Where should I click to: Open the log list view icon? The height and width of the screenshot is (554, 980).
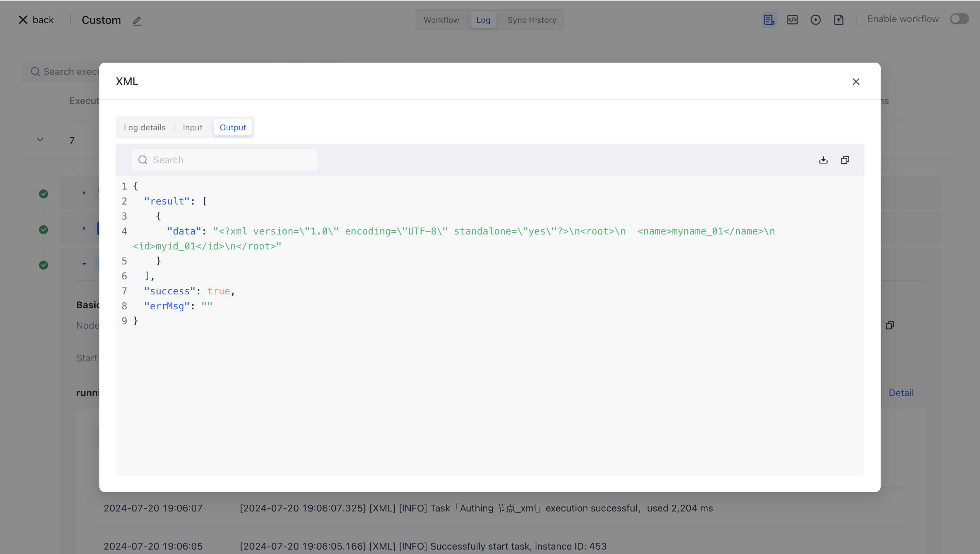click(769, 20)
